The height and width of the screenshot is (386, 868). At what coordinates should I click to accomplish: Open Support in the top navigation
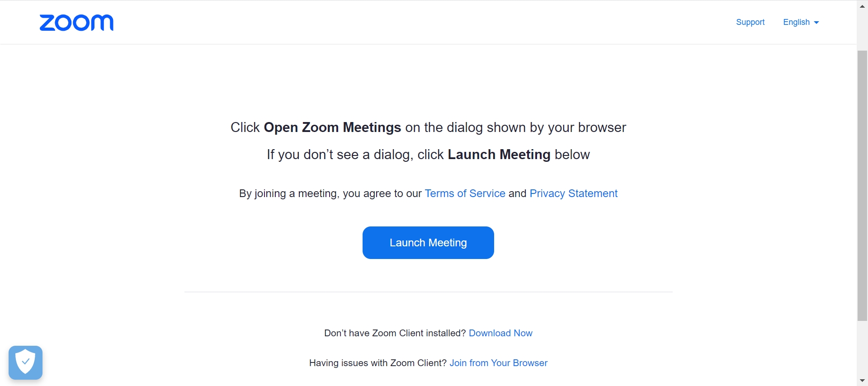(750, 22)
